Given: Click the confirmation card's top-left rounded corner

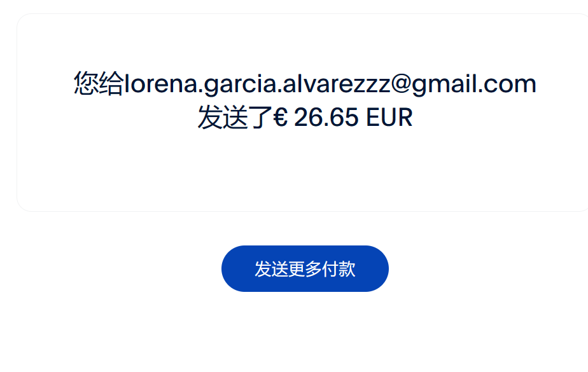Looking at the screenshot, I should [x=22, y=18].
